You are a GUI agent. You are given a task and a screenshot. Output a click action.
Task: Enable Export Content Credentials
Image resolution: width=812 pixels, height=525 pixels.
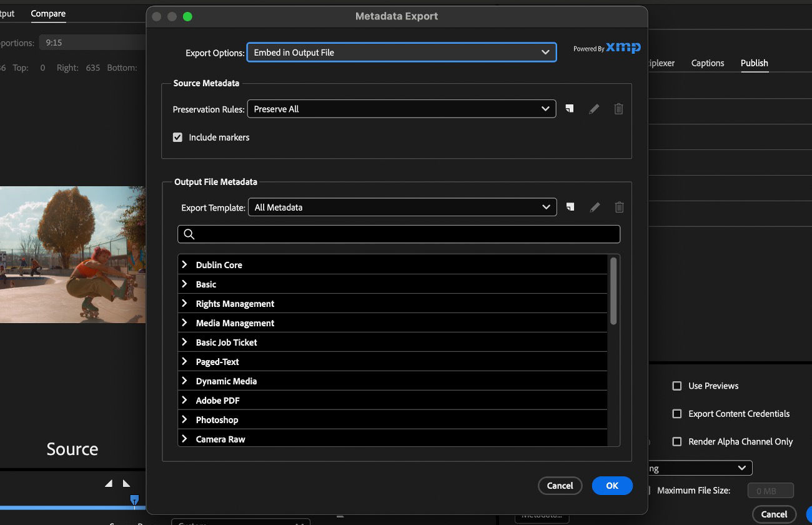[x=676, y=414]
